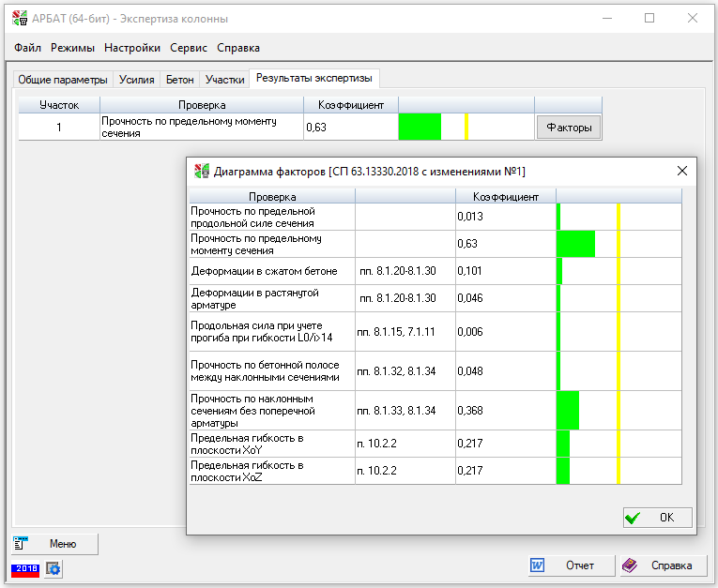Go to the Бетон tab

(180, 80)
